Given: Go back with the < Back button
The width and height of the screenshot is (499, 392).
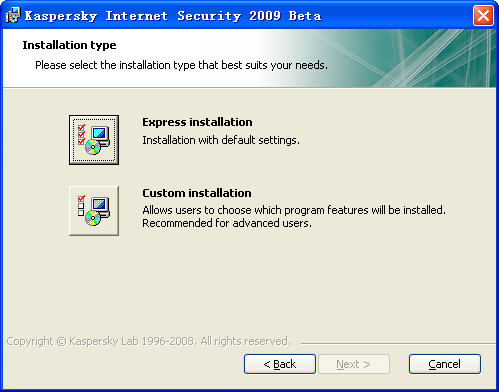Looking at the screenshot, I should point(280,364).
